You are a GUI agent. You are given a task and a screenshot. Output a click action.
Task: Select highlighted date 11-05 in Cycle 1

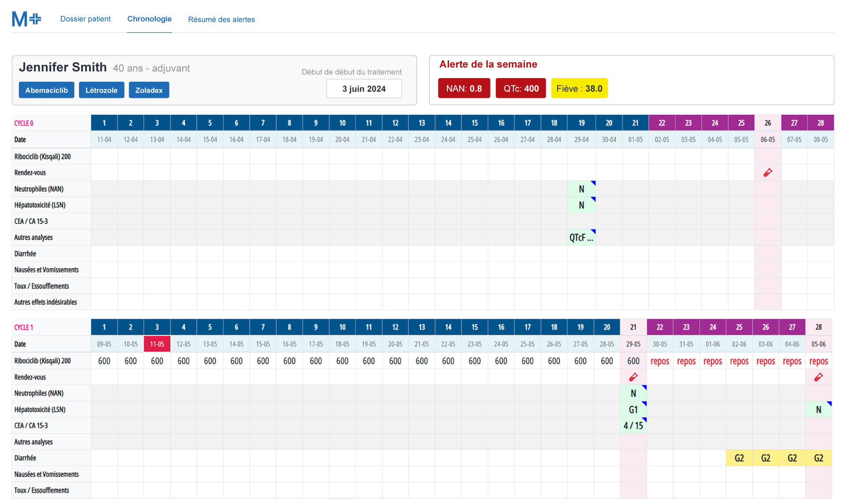(x=157, y=344)
